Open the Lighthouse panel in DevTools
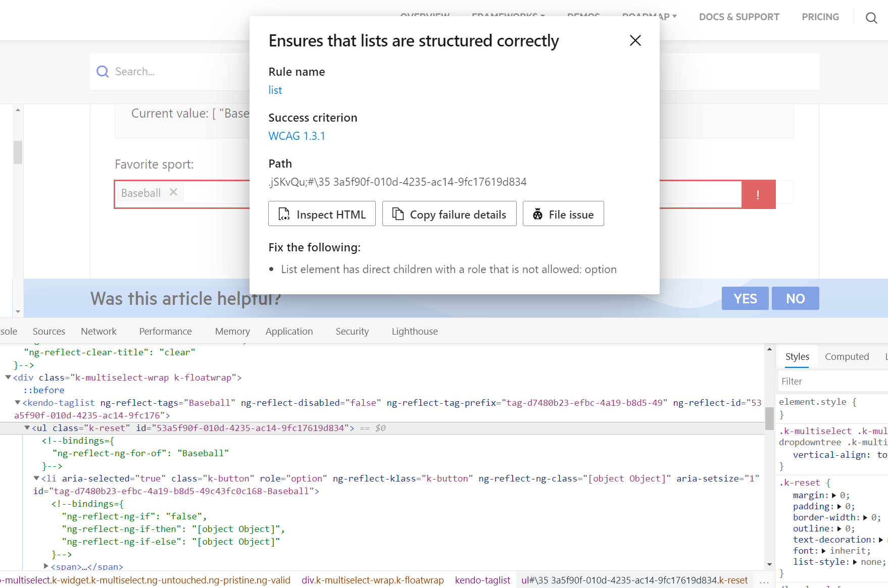The height and width of the screenshot is (588, 888). point(414,331)
